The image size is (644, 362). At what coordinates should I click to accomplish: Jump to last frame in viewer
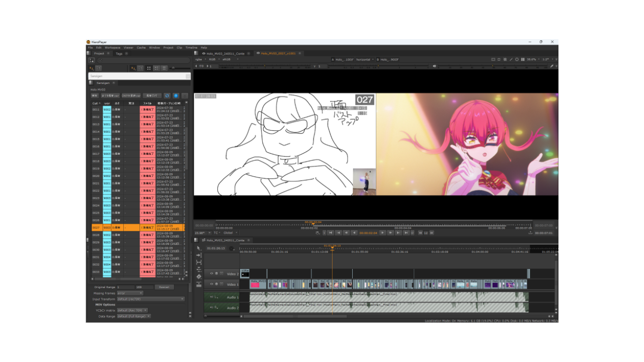406,233
